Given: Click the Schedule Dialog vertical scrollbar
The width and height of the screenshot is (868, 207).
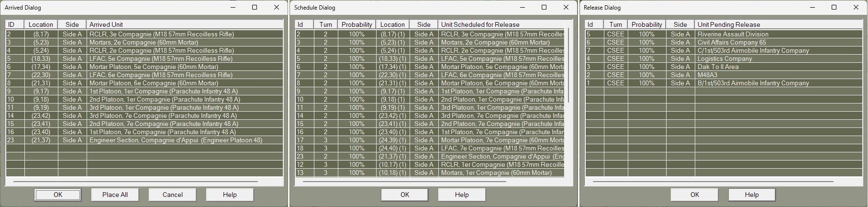Looking at the screenshot, I should 568,65.
